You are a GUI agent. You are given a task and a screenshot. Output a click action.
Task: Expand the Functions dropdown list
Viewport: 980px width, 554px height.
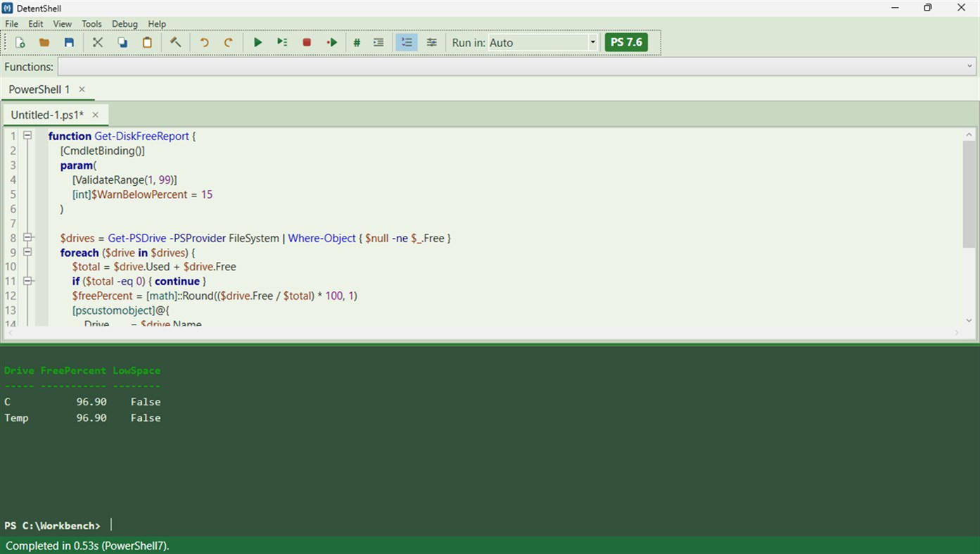click(970, 67)
